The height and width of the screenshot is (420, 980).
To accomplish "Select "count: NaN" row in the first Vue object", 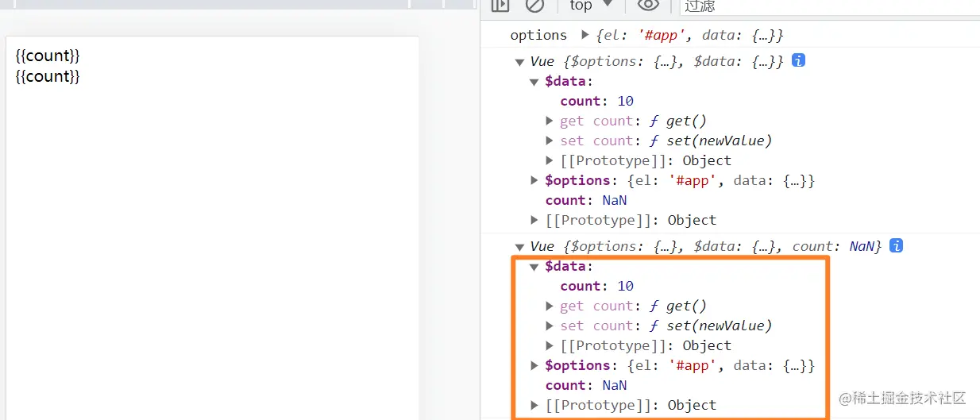I will (586, 200).
